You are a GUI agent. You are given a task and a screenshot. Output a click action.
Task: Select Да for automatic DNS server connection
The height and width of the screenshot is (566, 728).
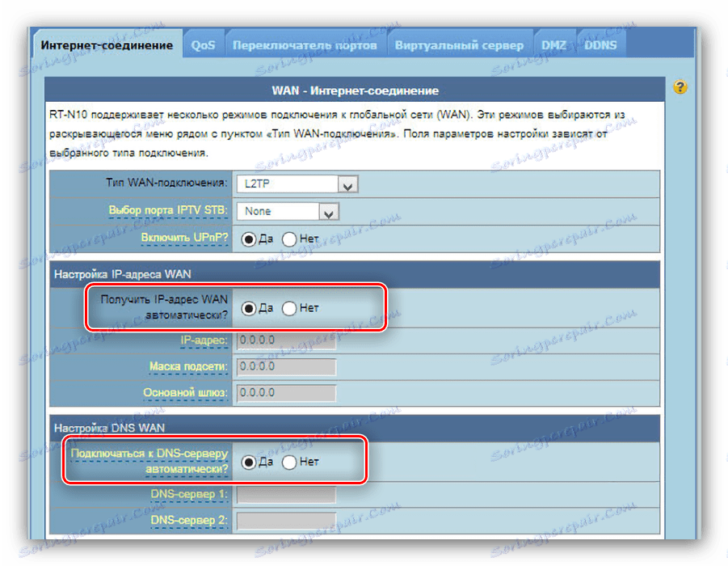[x=248, y=462]
